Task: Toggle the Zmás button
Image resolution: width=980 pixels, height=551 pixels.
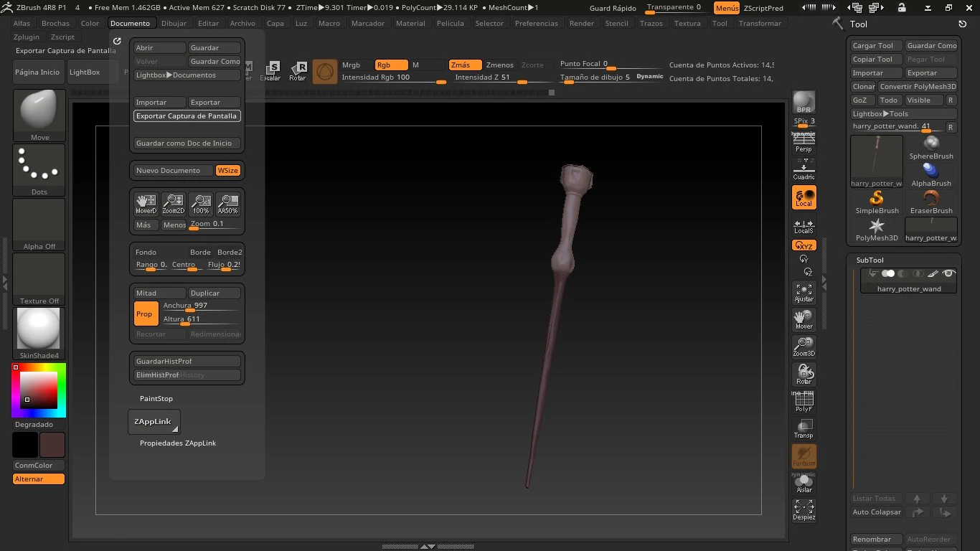Action: [x=466, y=65]
